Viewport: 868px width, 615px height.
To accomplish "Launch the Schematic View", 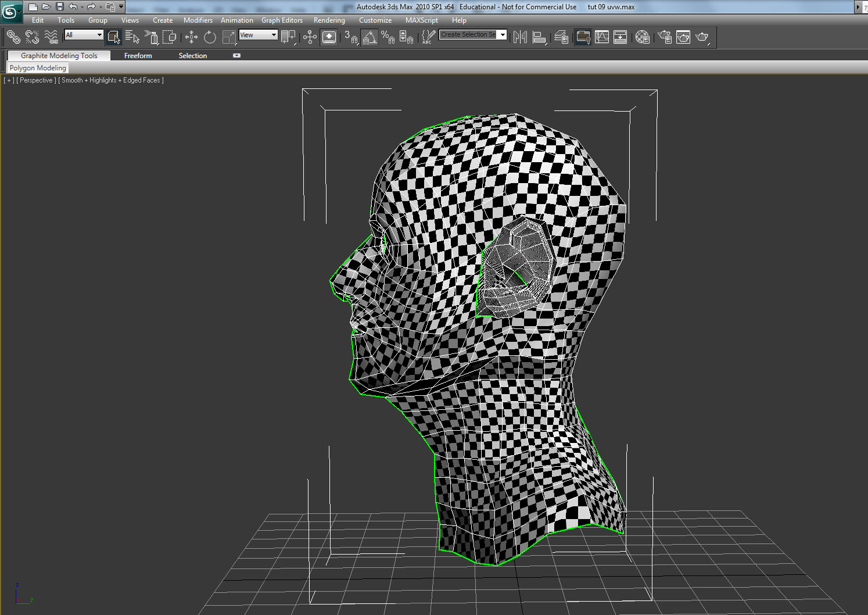I will (x=620, y=37).
